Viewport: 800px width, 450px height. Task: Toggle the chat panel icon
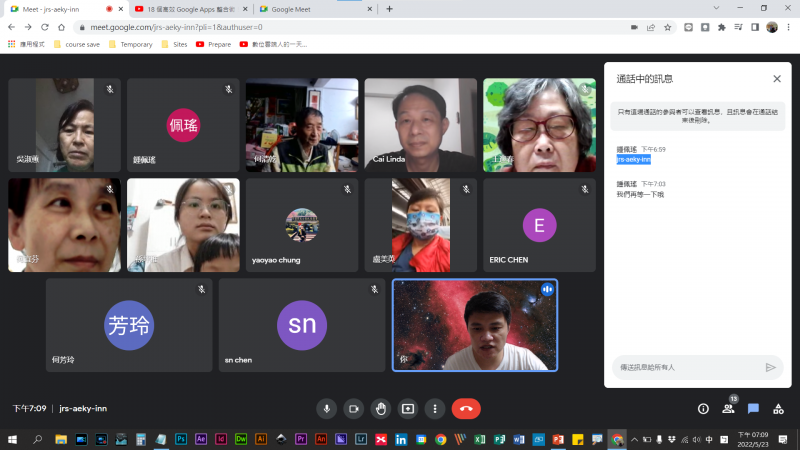coord(753,408)
